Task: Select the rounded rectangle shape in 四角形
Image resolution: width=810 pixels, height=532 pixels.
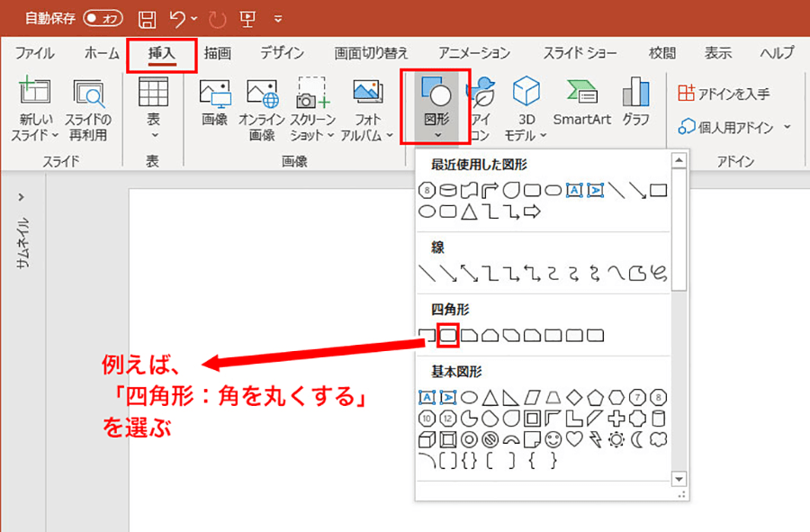Action: (x=447, y=336)
